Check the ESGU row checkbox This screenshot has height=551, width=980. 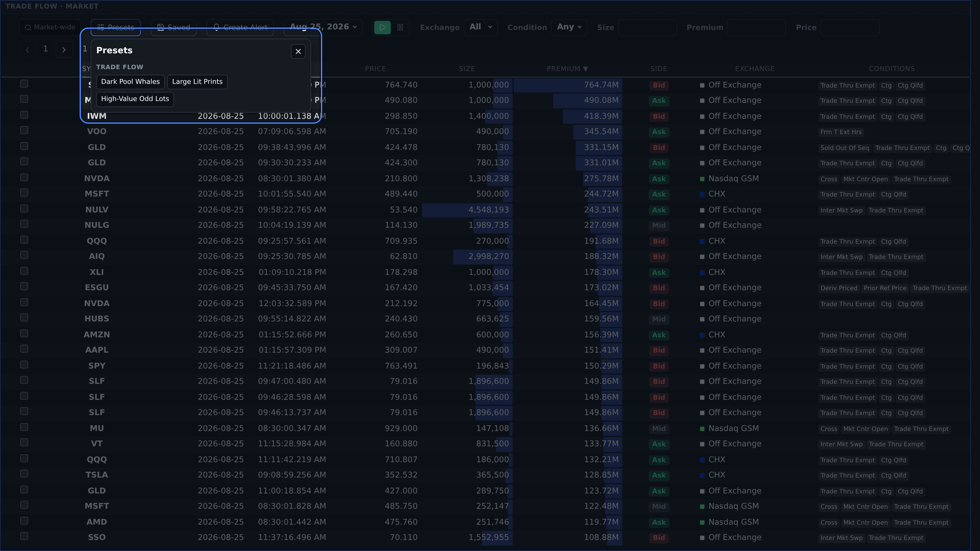pos(24,286)
